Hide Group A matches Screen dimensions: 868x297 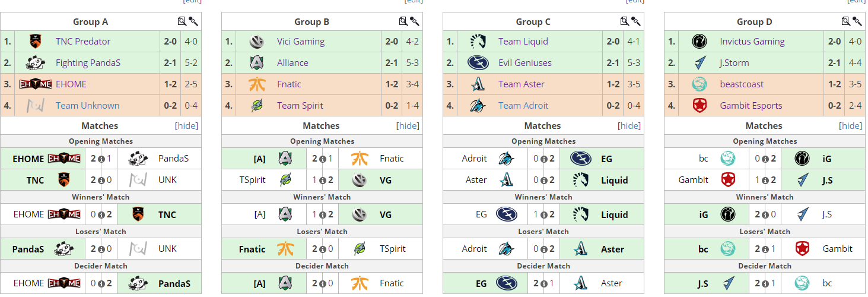click(x=186, y=126)
